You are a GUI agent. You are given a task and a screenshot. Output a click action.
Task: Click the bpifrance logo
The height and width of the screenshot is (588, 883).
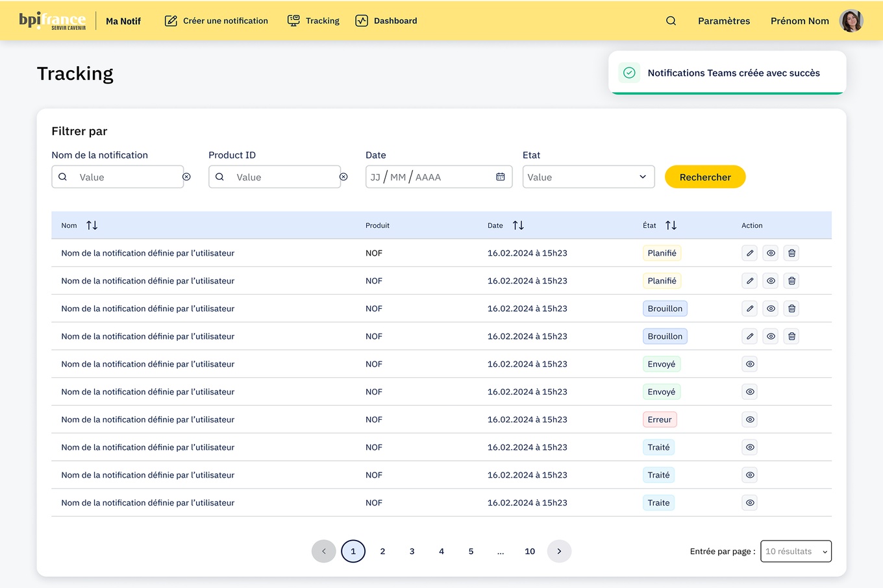click(53, 21)
